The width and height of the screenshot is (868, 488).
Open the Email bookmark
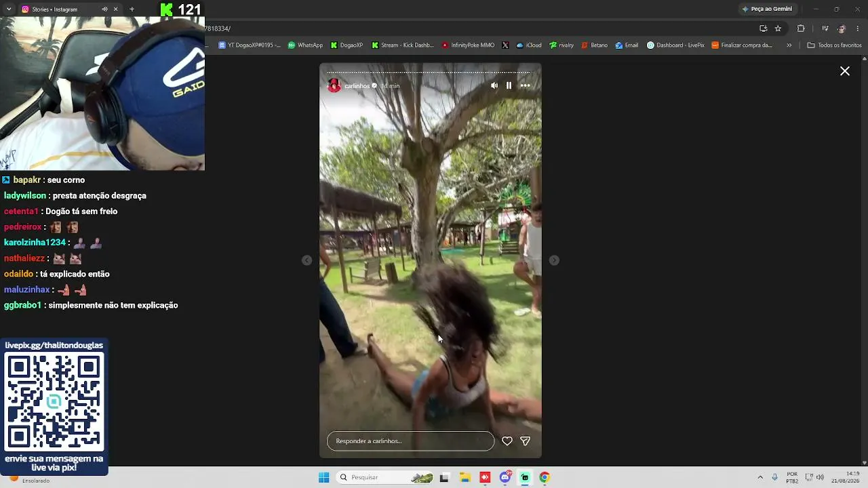[627, 45]
